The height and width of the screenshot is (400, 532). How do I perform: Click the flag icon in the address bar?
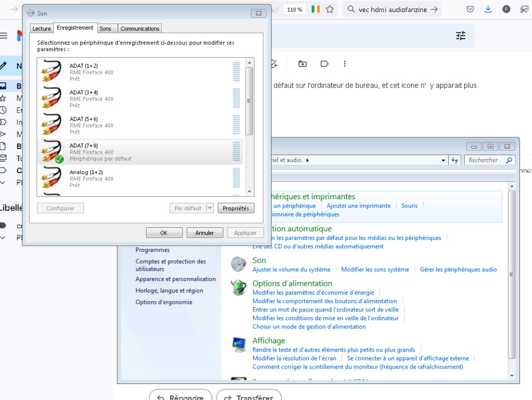316,9
